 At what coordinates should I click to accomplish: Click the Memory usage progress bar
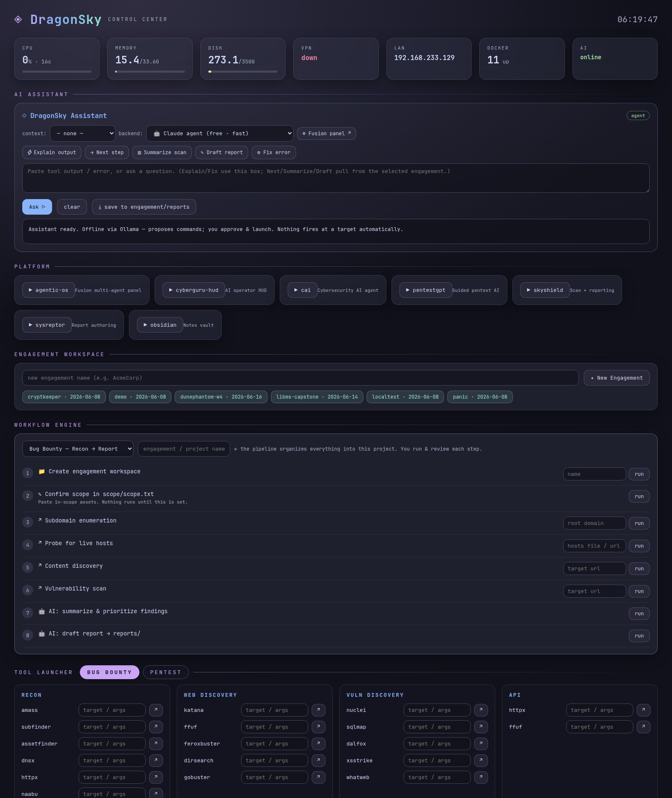coord(150,71)
